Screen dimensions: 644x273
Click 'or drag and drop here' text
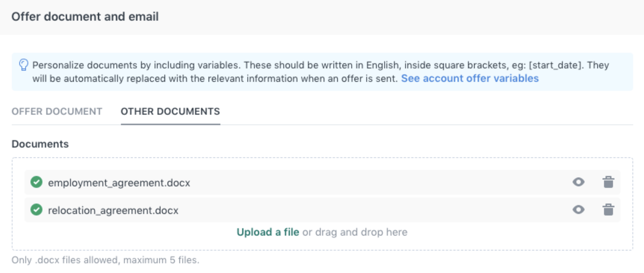[355, 232]
